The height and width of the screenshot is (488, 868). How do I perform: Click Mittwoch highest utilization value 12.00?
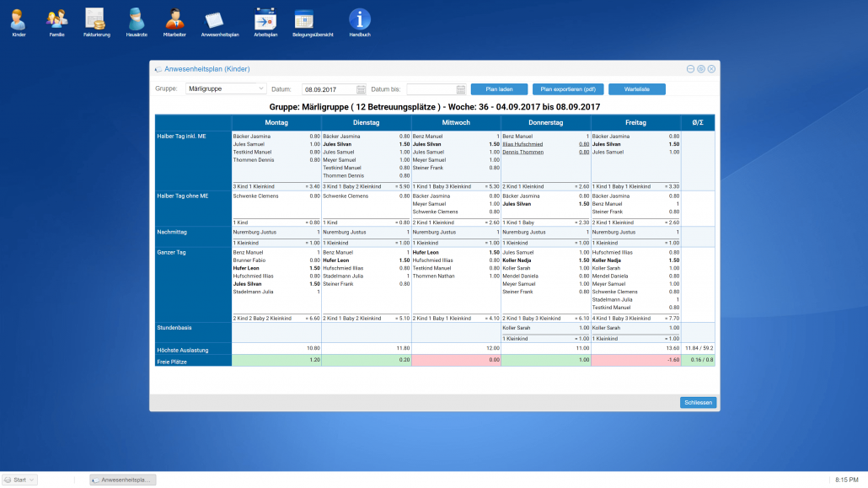coord(493,348)
